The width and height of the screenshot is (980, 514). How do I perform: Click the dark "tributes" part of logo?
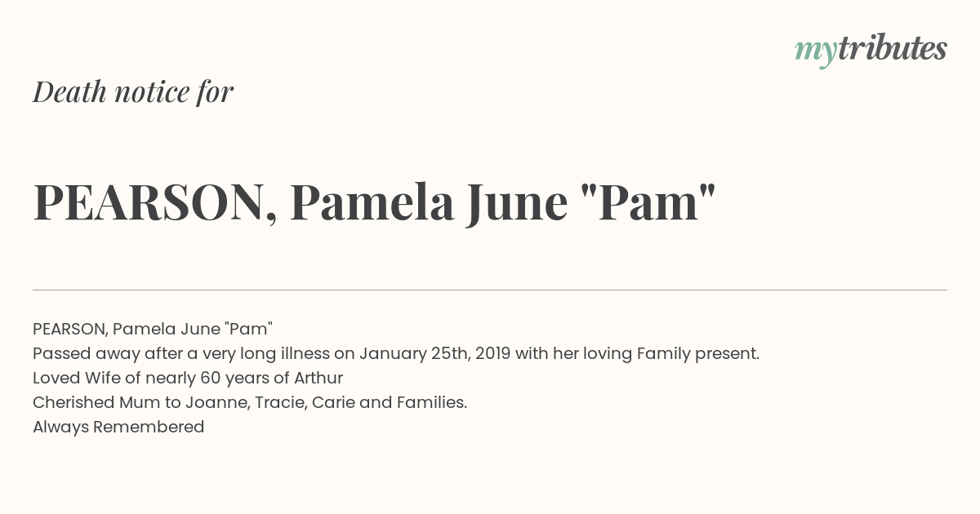[x=893, y=49]
